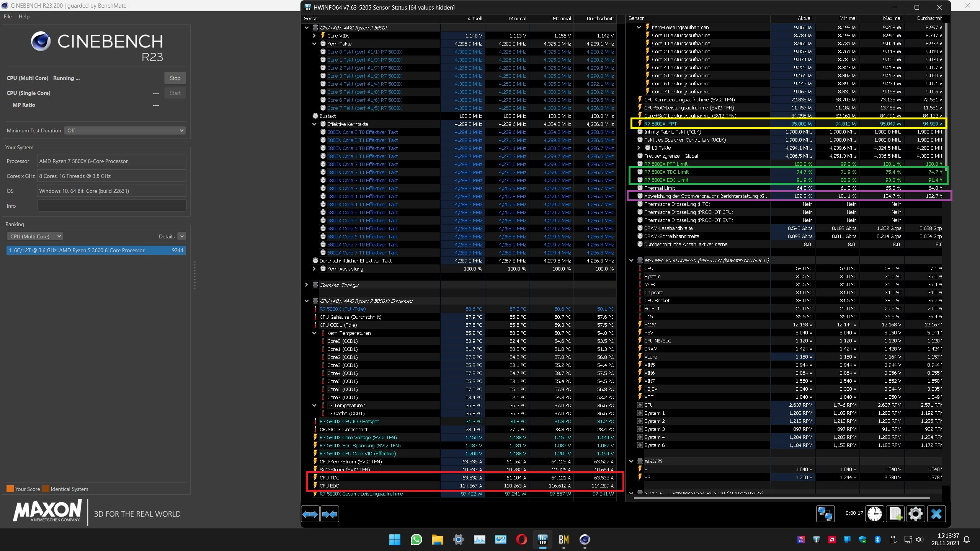980x551 pixels.
Task: Click the clock icon to reset elapsed timer
Action: tap(875, 514)
